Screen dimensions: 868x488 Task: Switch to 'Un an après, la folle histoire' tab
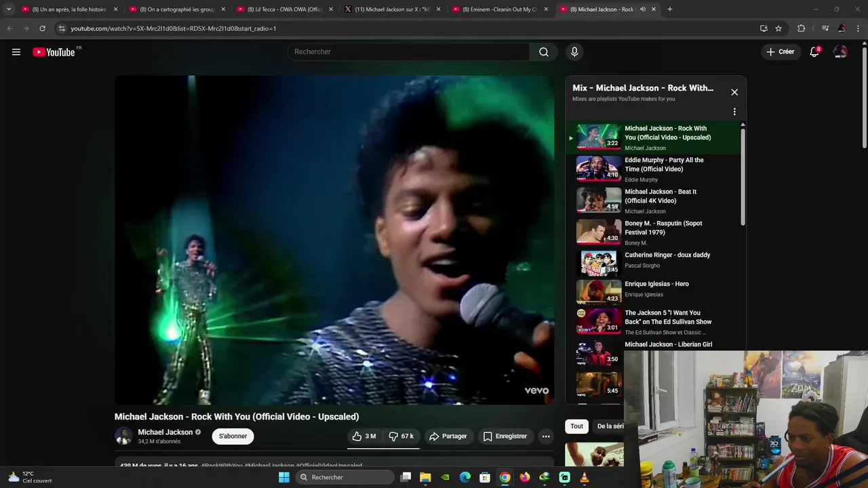(69, 9)
